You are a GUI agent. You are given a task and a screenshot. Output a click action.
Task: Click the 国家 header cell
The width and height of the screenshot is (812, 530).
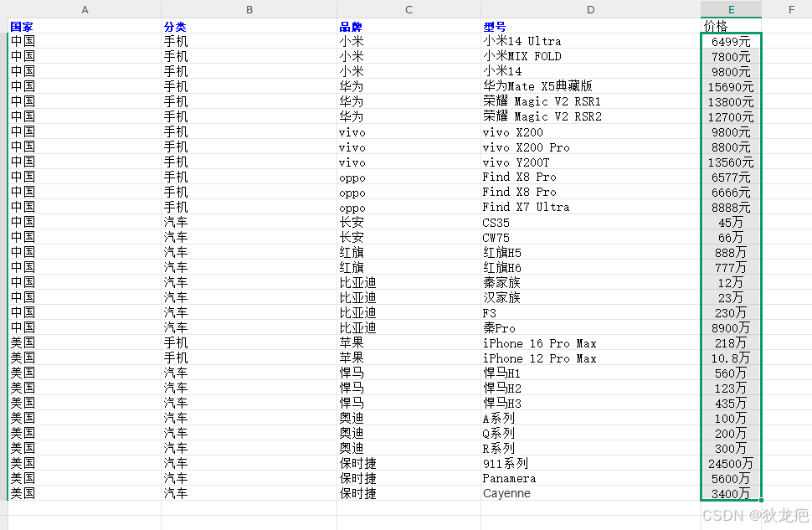[x=85, y=26]
